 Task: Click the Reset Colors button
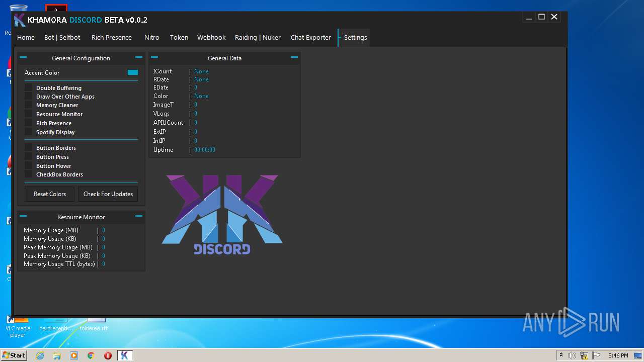pyautogui.click(x=50, y=194)
